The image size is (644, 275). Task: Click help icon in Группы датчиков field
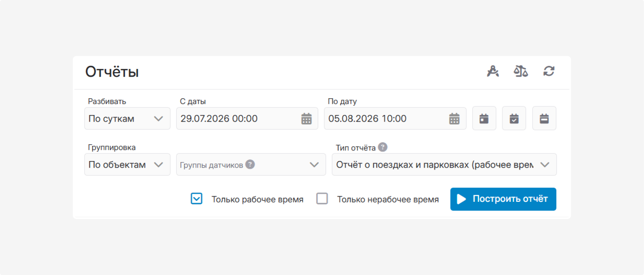(250, 164)
